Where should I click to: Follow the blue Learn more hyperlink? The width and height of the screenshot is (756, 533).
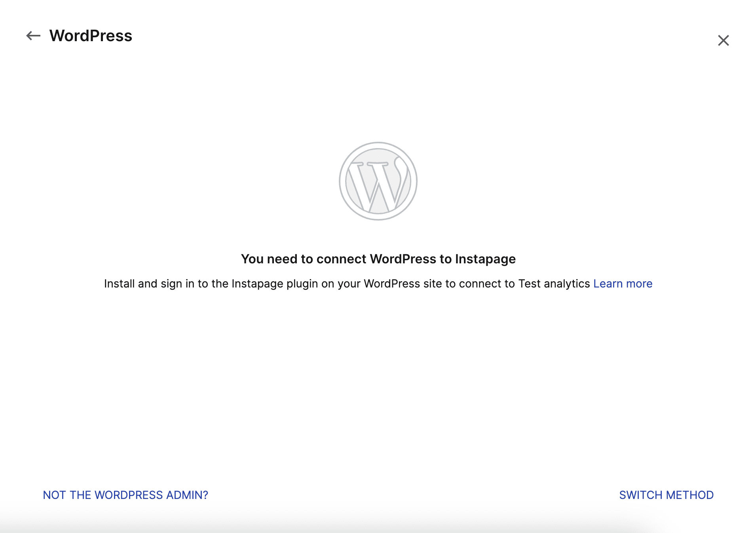point(623,284)
